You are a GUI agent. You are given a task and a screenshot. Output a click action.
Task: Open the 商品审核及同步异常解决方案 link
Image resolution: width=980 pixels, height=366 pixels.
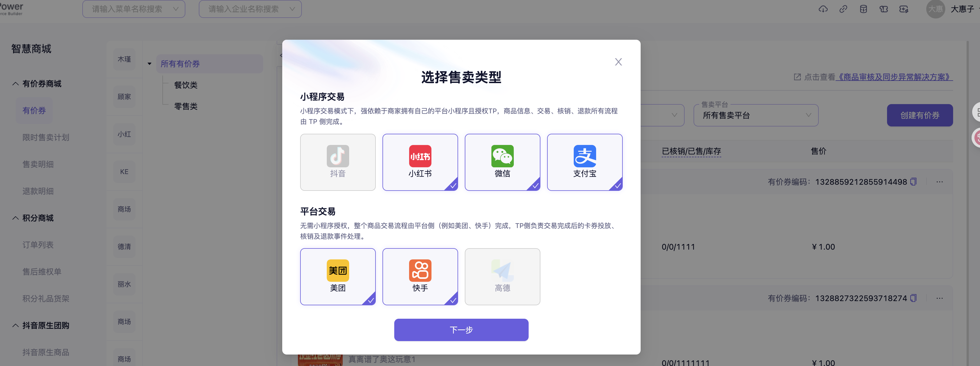(x=894, y=77)
